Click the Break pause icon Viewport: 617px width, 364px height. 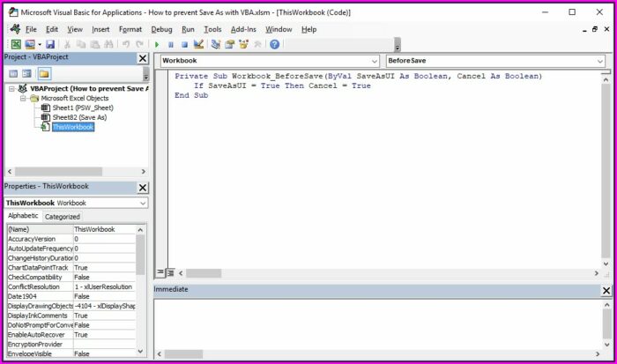click(171, 44)
